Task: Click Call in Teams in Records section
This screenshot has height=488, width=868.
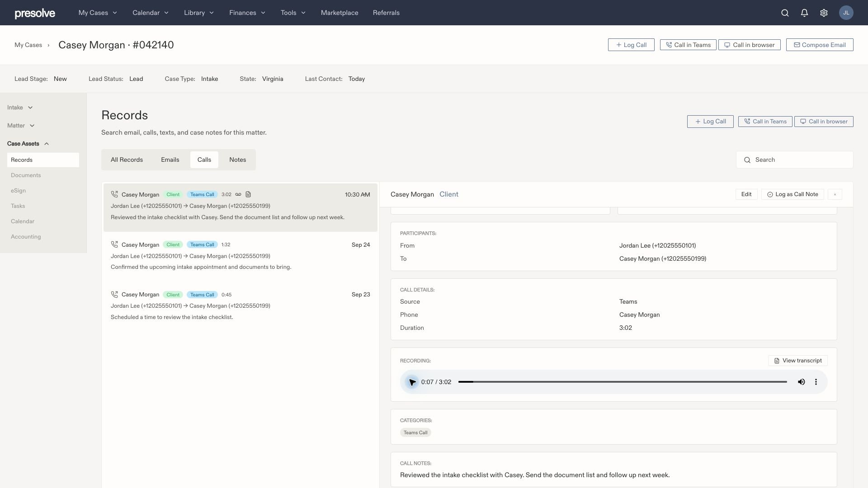Action: click(765, 122)
